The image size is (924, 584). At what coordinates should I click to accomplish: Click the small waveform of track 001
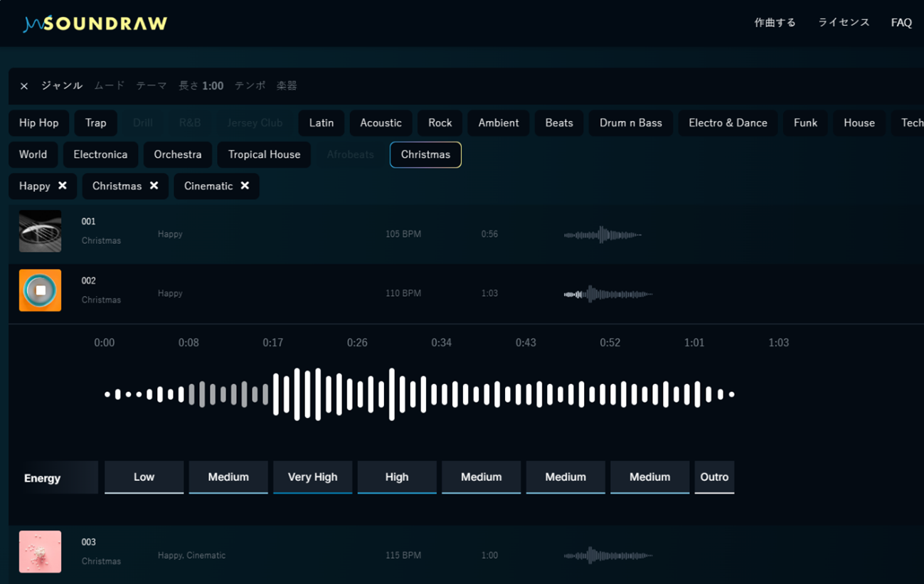[x=602, y=235]
